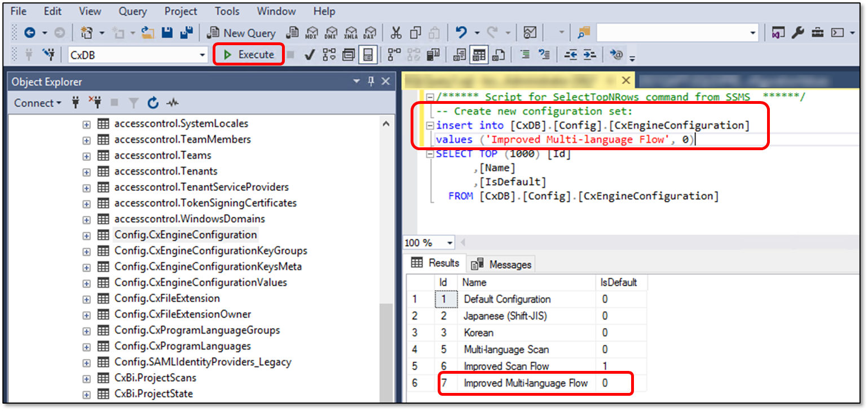The image size is (868, 411).
Task: Select Results to File icon
Action: pos(498,55)
